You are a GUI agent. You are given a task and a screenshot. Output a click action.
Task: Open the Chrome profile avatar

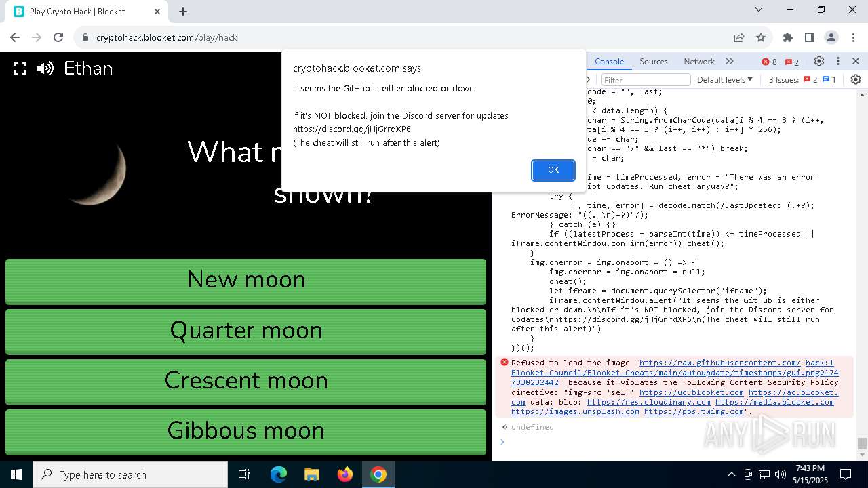(831, 37)
